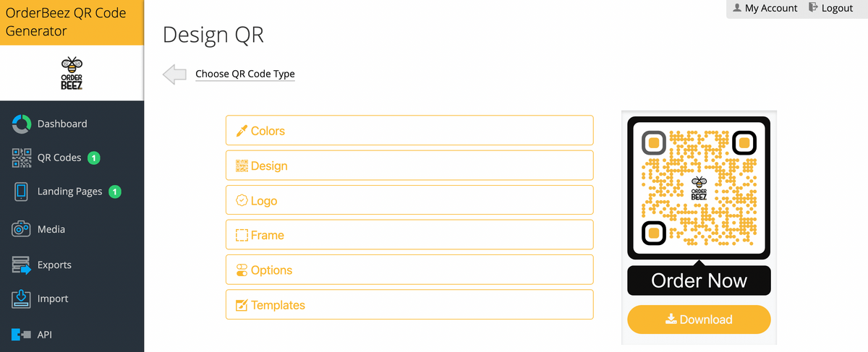Click the OrderBeez logo in sidebar
This screenshot has height=352, width=868.
[71, 72]
